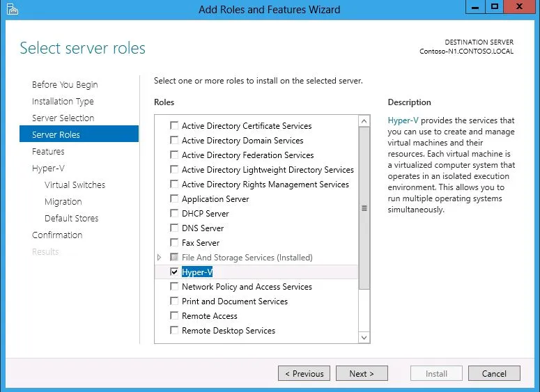Click the roles list scrollbar thumb

(364, 208)
